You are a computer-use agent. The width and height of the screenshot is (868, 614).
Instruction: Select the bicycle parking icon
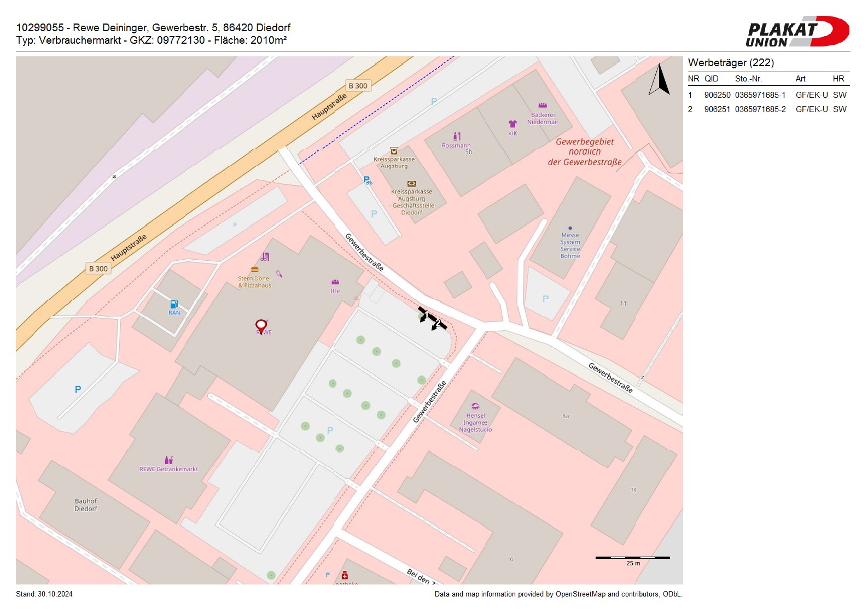coord(368,180)
